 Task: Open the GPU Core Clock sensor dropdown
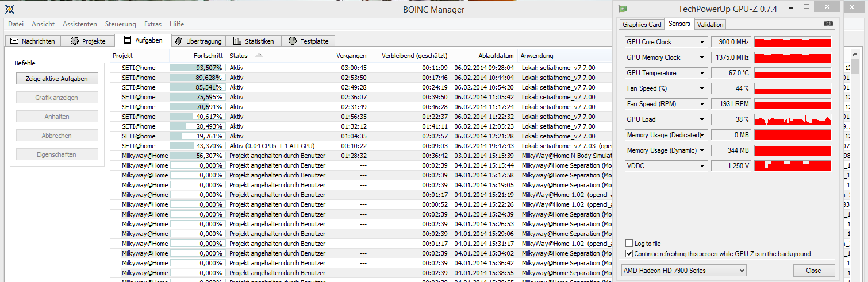702,42
